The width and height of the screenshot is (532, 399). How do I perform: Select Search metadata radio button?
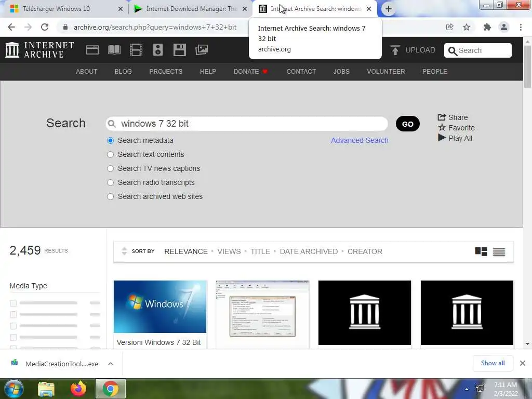click(x=110, y=140)
